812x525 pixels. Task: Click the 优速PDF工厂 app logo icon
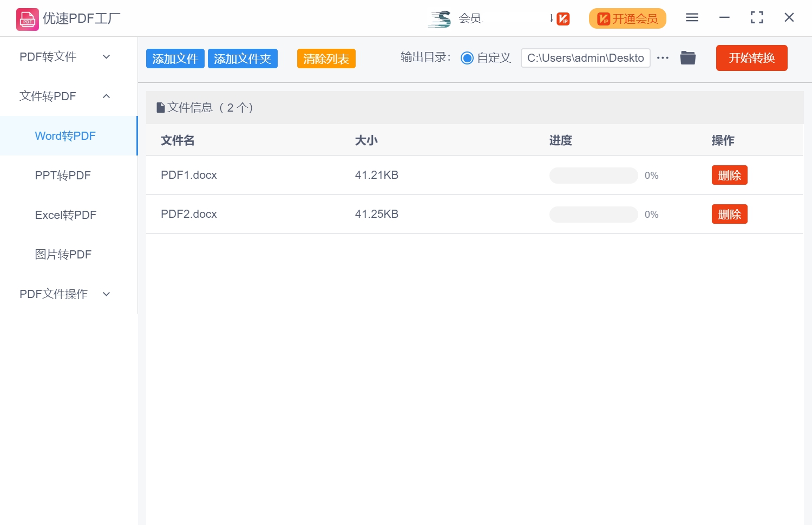(x=27, y=18)
